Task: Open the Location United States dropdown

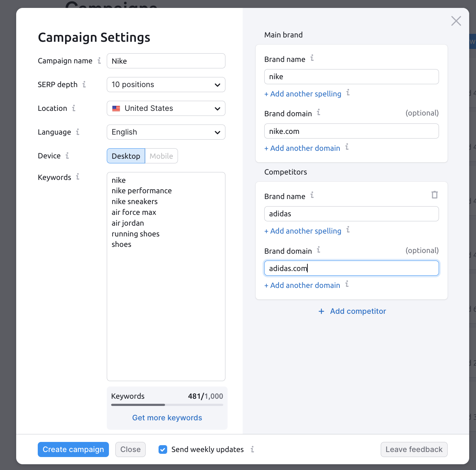Action: pos(166,108)
